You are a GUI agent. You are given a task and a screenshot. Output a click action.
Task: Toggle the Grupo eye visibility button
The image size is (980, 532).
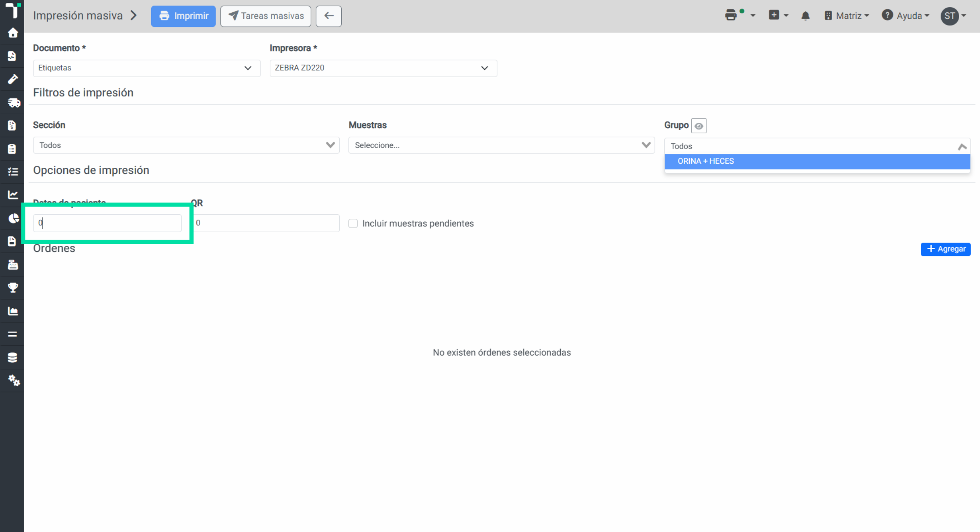(x=699, y=126)
